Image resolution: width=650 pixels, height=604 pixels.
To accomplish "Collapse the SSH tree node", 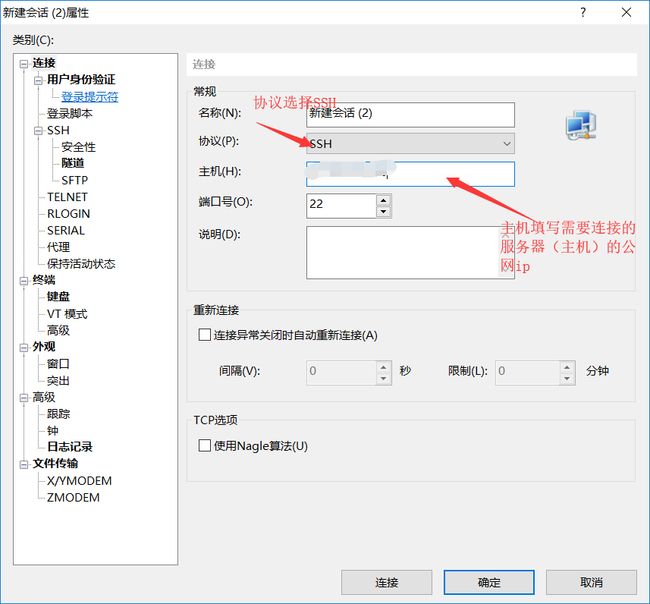I will point(38,131).
